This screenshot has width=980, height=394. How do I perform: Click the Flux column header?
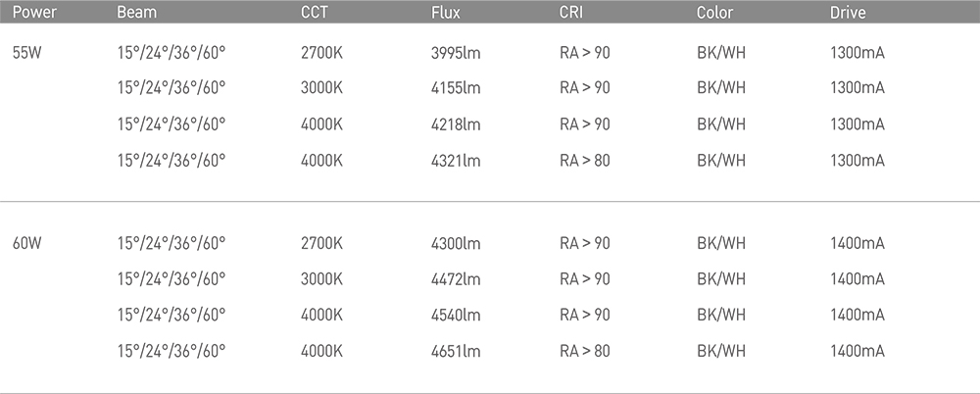(x=446, y=13)
